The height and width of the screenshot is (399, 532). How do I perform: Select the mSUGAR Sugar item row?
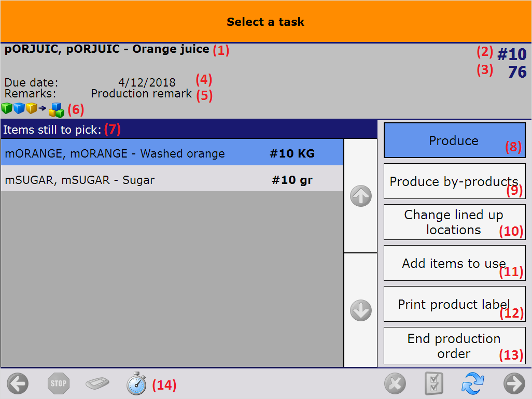click(x=171, y=180)
